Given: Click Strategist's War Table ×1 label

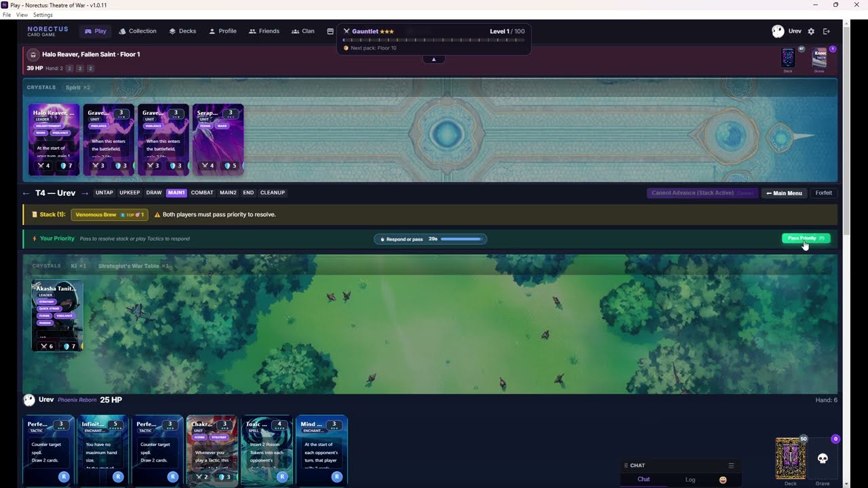Looking at the screenshot, I should 134,266.
